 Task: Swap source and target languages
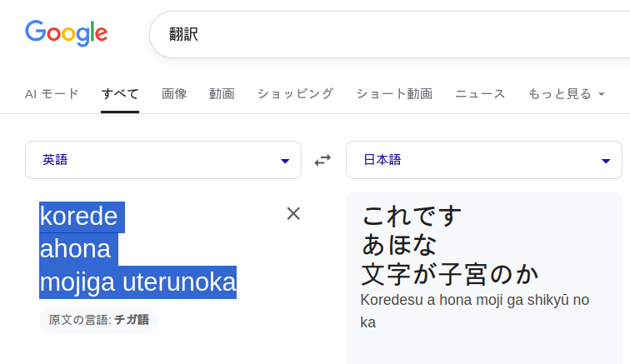(x=322, y=160)
